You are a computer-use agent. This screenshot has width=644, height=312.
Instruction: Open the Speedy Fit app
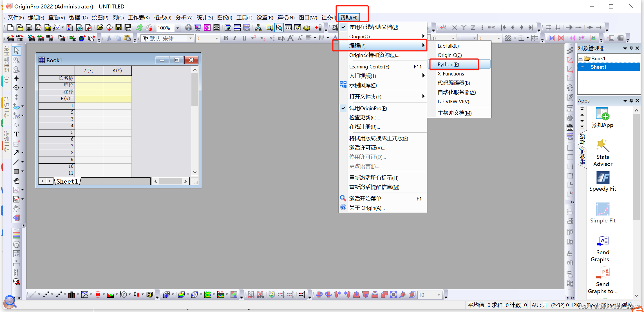(x=603, y=181)
